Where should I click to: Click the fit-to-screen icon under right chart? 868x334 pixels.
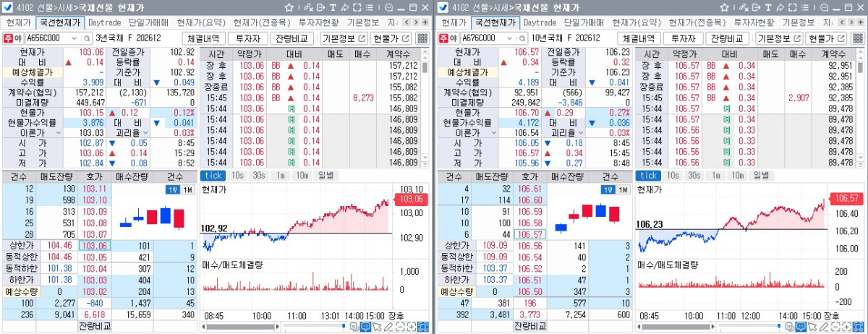(x=857, y=327)
